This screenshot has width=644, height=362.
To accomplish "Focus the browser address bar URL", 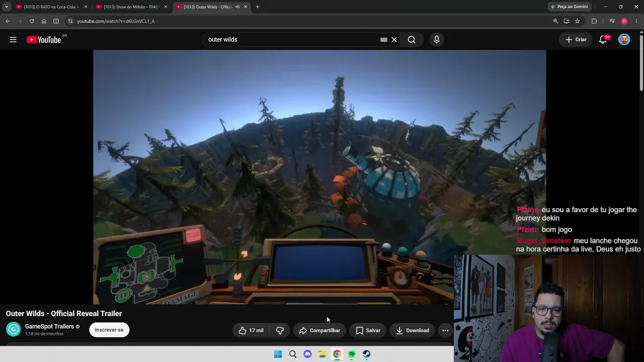I will pyautogui.click(x=116, y=21).
